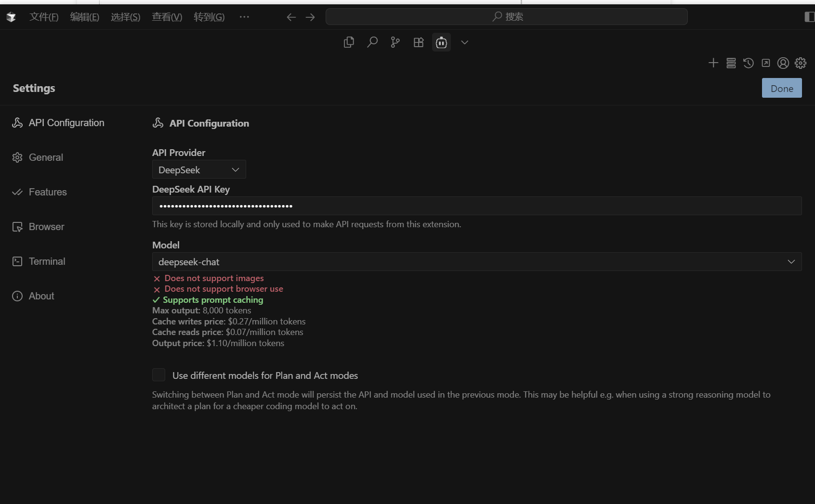This screenshot has width=815, height=504.
Task: Click the 'Max output: 8,000 tokens' text
Action: (x=201, y=310)
